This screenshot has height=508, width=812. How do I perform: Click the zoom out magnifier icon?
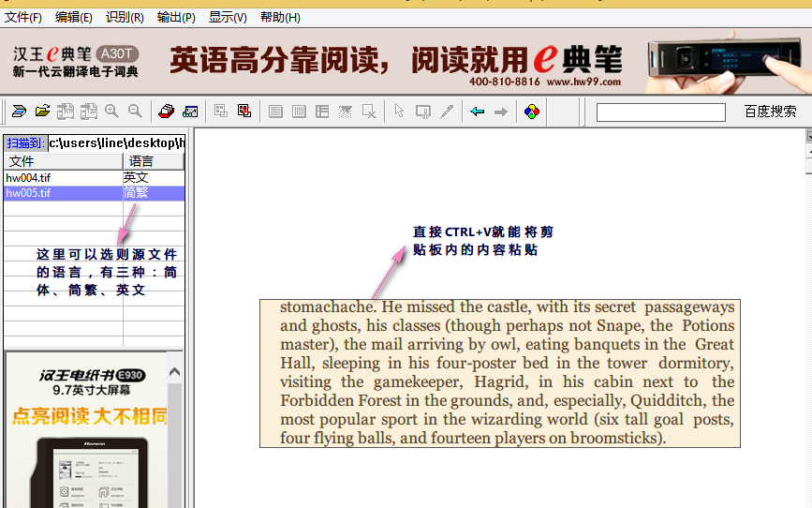(135, 112)
